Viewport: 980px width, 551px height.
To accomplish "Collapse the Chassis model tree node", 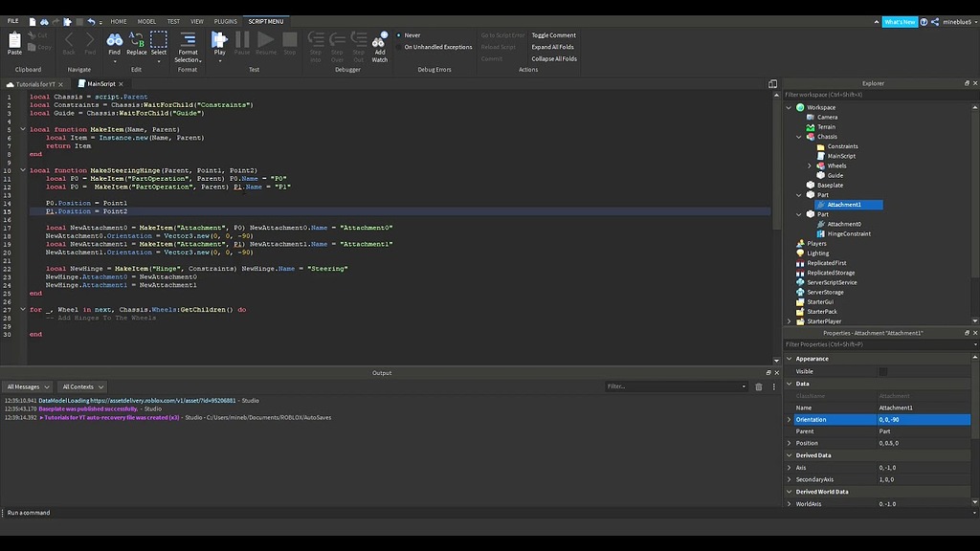I will click(x=799, y=137).
